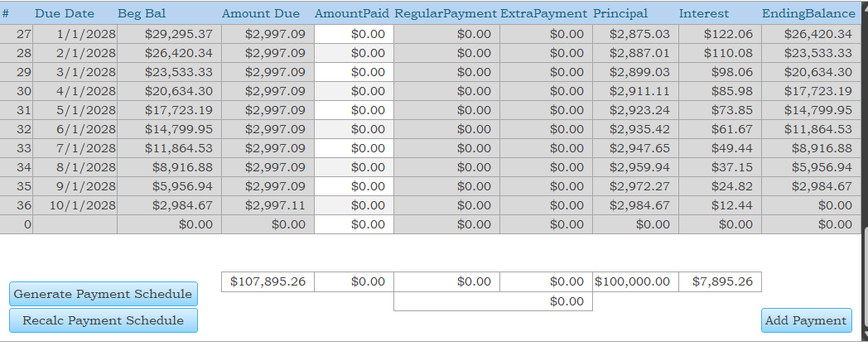This screenshot has width=868, height=346.
Task: Click the EndingBalance column header
Action: [808, 13]
